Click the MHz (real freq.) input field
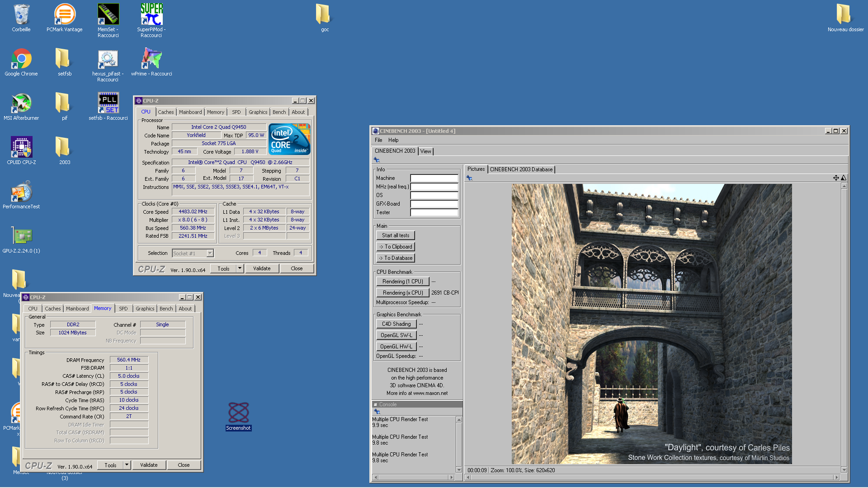868x488 pixels. [x=434, y=187]
